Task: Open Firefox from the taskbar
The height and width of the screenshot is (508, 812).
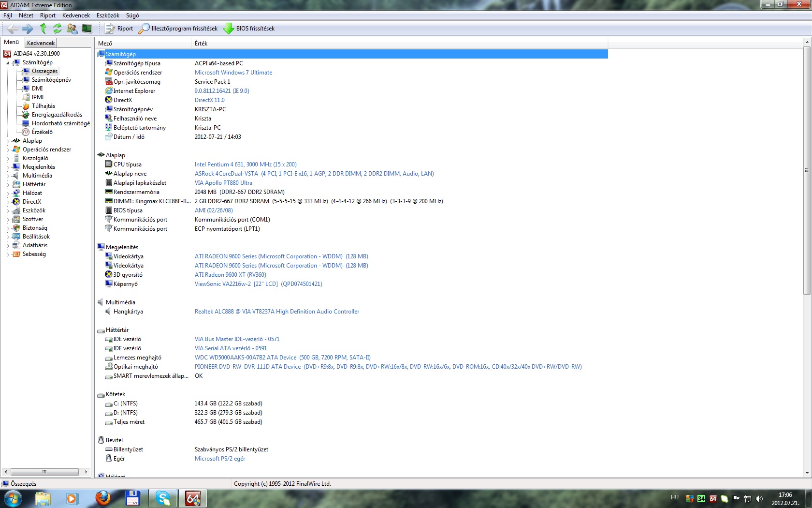Action: [102, 498]
